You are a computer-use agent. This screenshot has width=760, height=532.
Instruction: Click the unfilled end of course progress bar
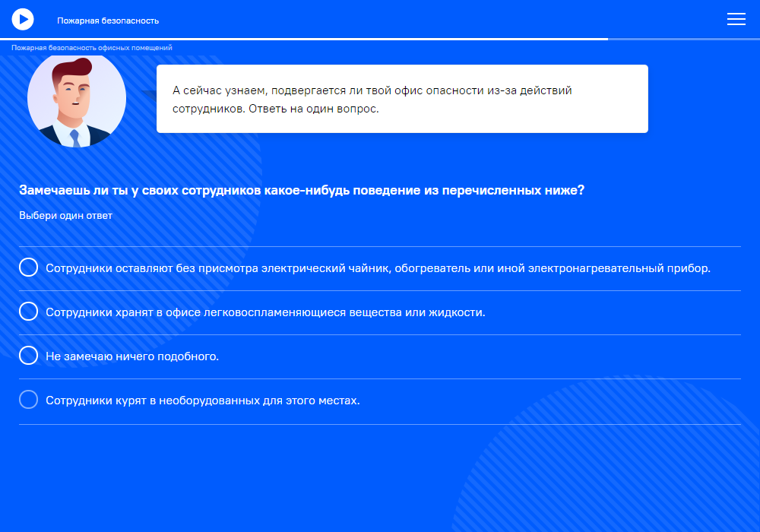coord(684,39)
